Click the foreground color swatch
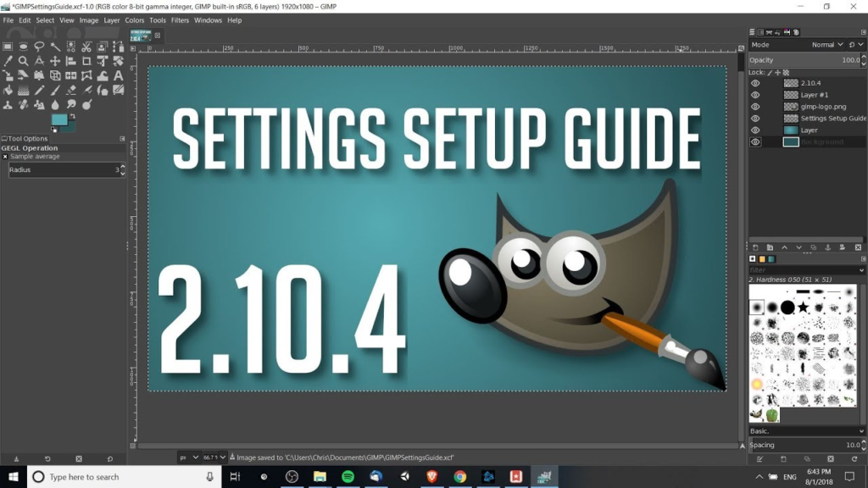This screenshot has height=488, width=868. click(59, 119)
